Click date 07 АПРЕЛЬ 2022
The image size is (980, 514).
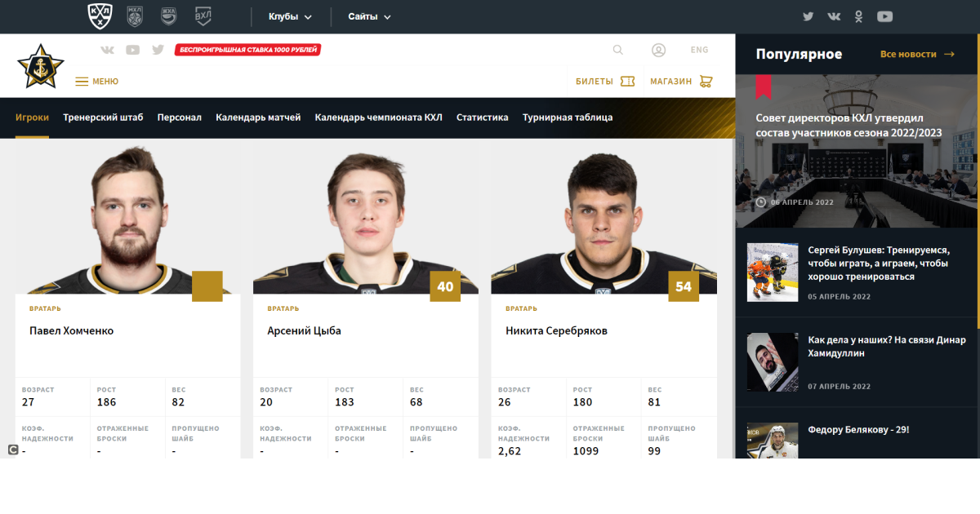pos(839,387)
